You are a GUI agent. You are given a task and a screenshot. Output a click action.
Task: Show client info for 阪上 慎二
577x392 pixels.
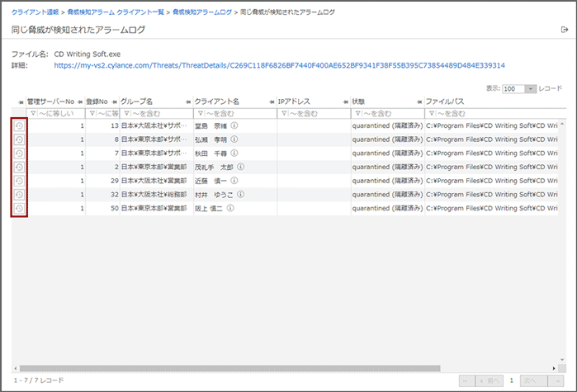pos(230,208)
